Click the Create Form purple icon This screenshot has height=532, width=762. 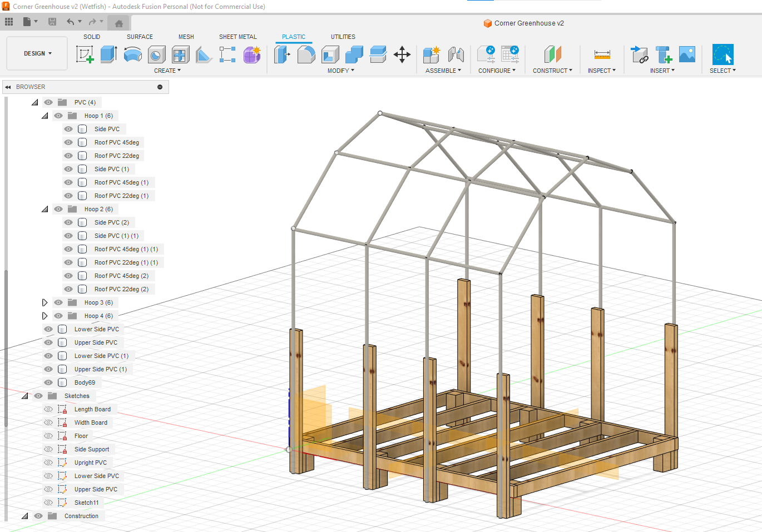pos(252,54)
